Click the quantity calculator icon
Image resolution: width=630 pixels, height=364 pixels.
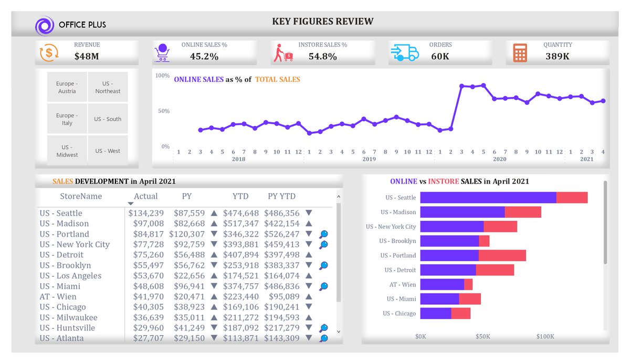click(520, 53)
